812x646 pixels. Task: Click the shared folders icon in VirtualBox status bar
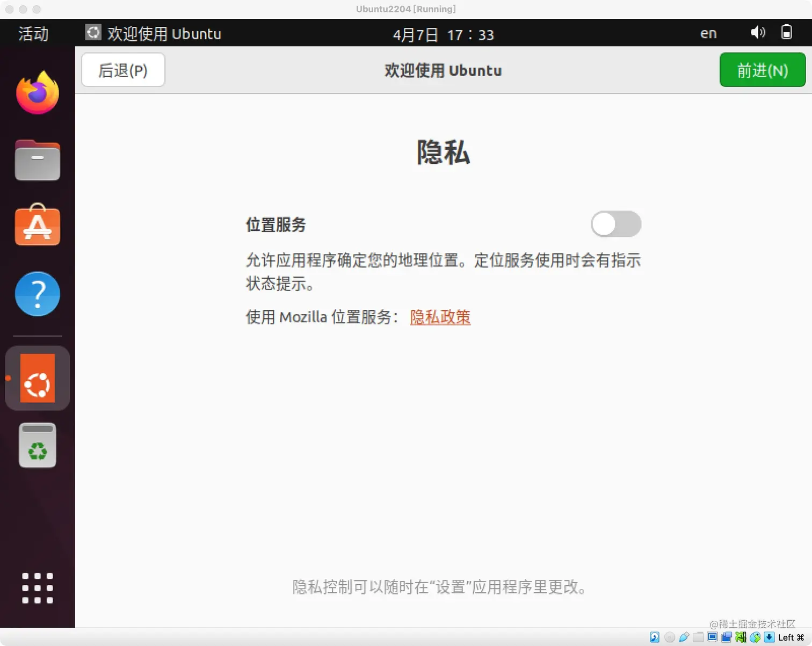pos(698,637)
